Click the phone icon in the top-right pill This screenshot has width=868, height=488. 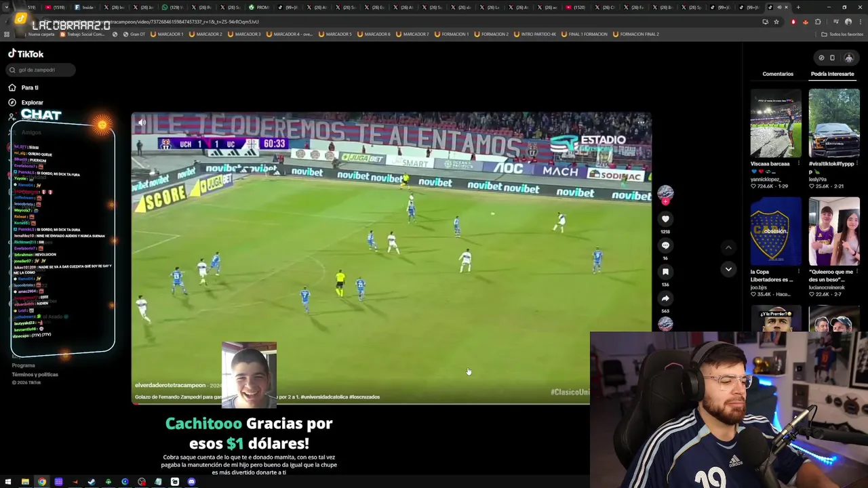[x=832, y=58]
